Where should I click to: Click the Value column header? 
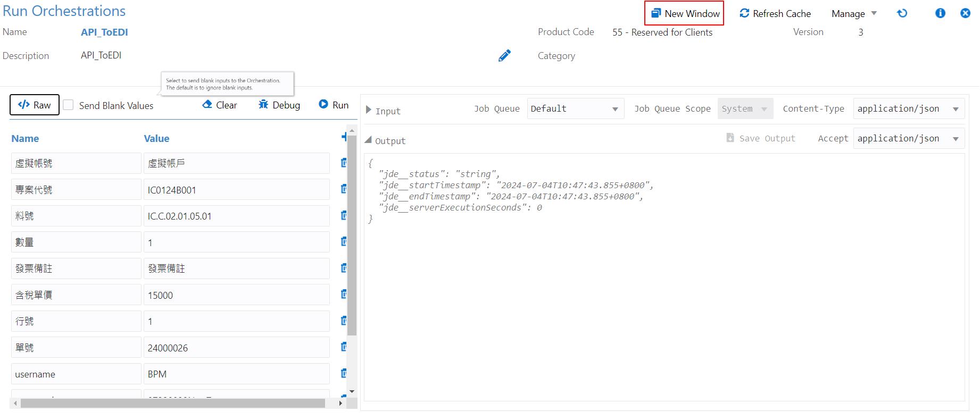pyautogui.click(x=156, y=138)
